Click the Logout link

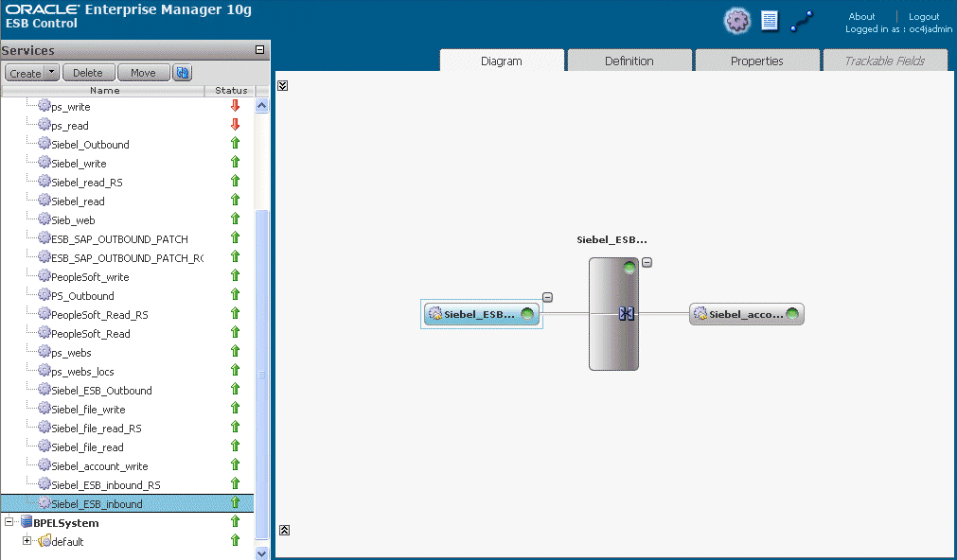(x=924, y=16)
